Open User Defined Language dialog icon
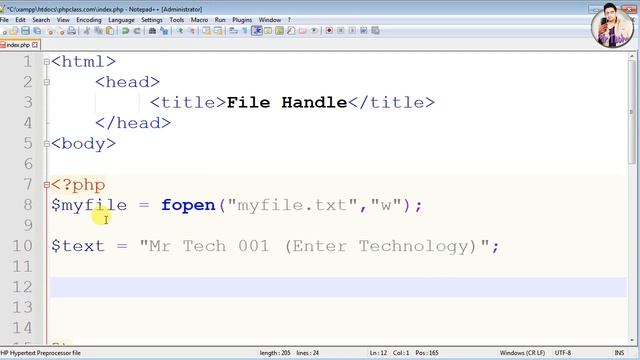This screenshot has height=360, width=640. click(268, 31)
